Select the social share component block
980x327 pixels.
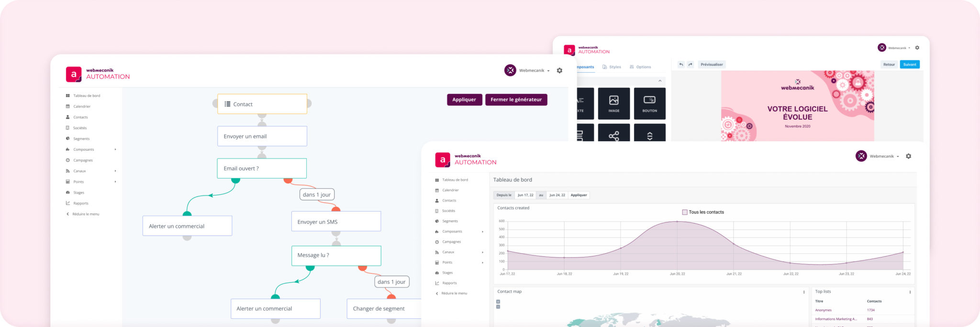613,135
